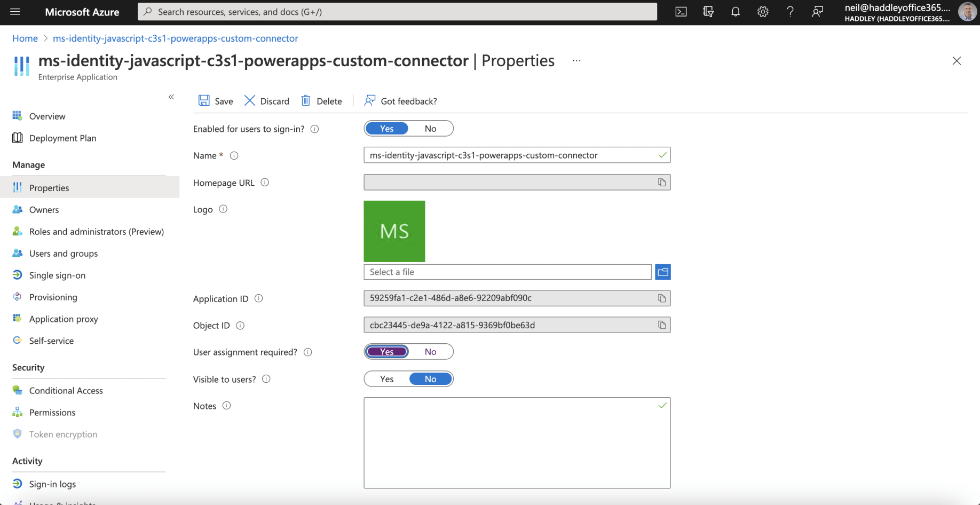The width and height of the screenshot is (980, 505).
Task: Discard unsaved property changes
Action: tap(267, 101)
